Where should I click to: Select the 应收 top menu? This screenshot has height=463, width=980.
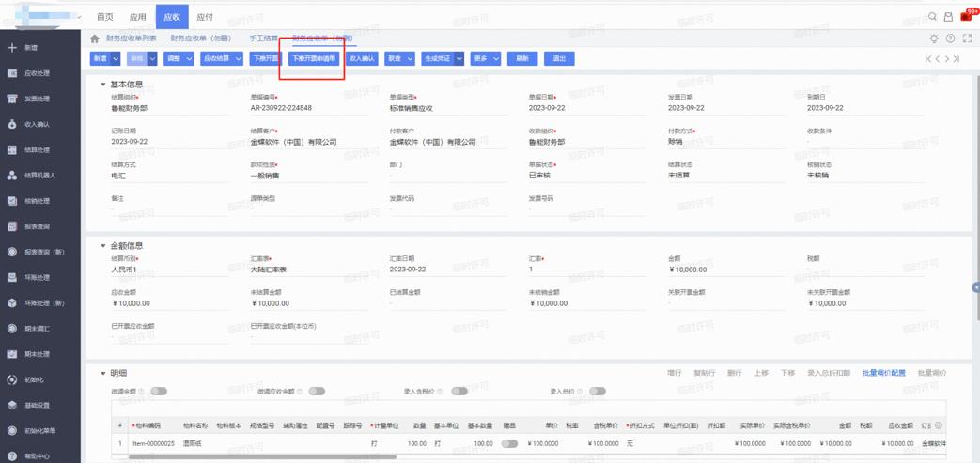(172, 17)
